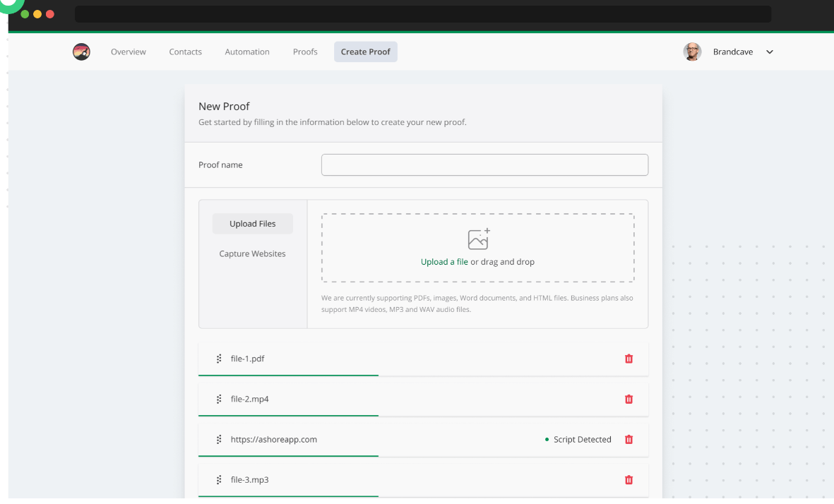Click the https://ashoreapp.com URL text
Image resolution: width=834 pixels, height=504 pixels.
point(273,440)
